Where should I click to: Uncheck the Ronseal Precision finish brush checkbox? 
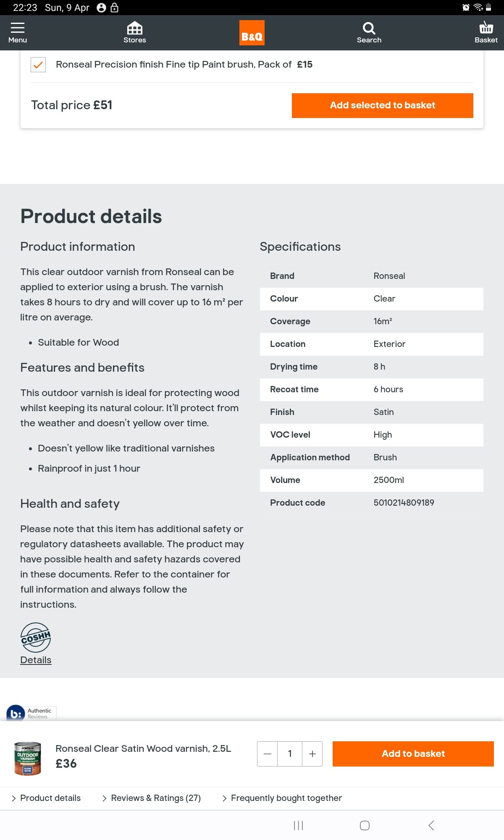click(38, 65)
